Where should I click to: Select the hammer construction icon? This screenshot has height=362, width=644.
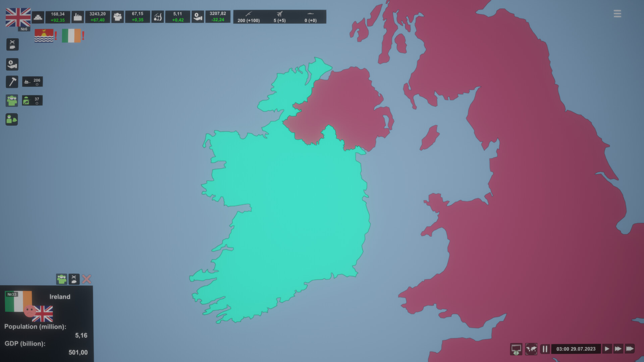[x=12, y=82]
